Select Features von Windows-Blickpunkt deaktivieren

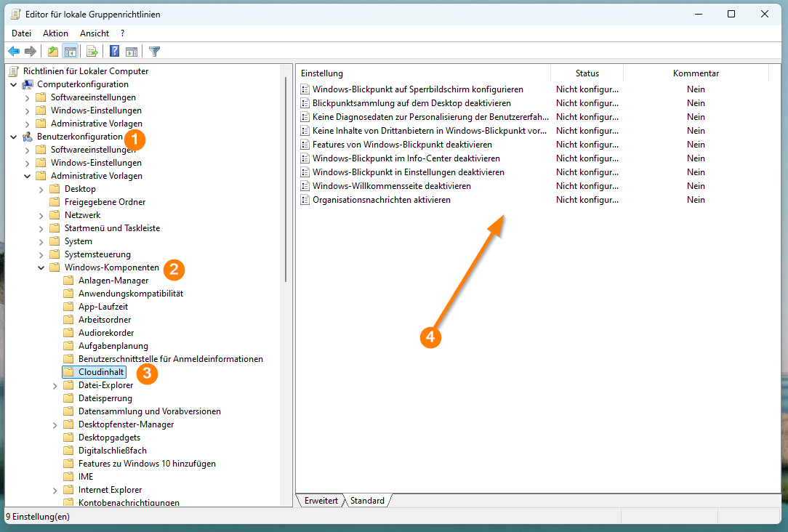[x=402, y=145]
